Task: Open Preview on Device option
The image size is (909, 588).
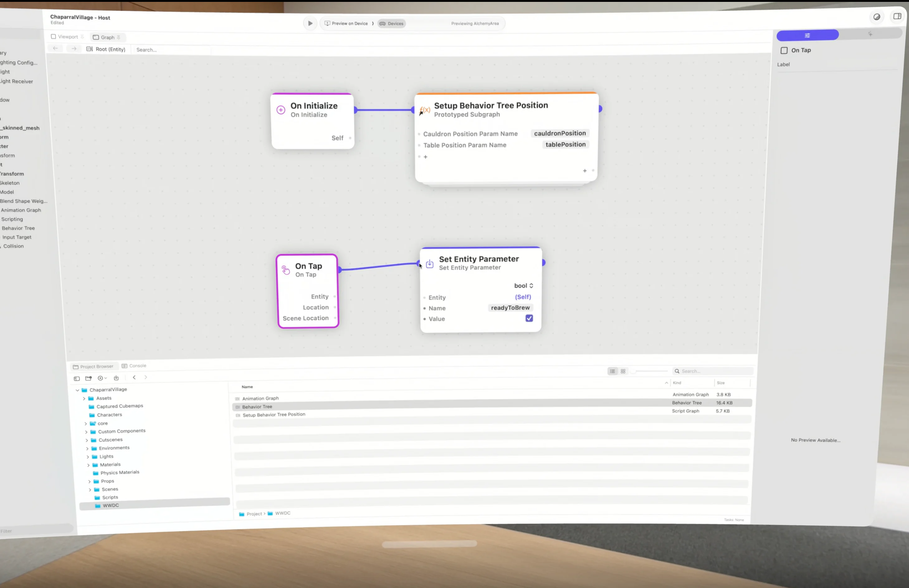Action: coord(346,23)
